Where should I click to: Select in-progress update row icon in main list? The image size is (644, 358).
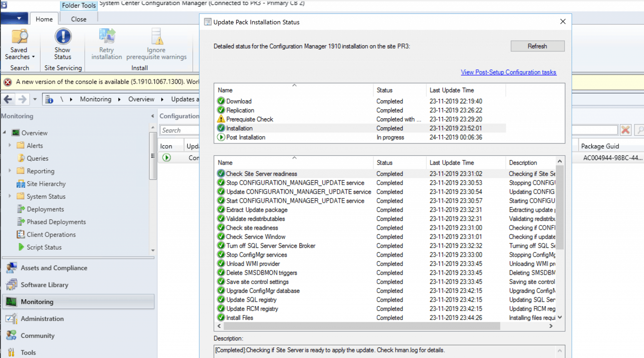point(166,158)
